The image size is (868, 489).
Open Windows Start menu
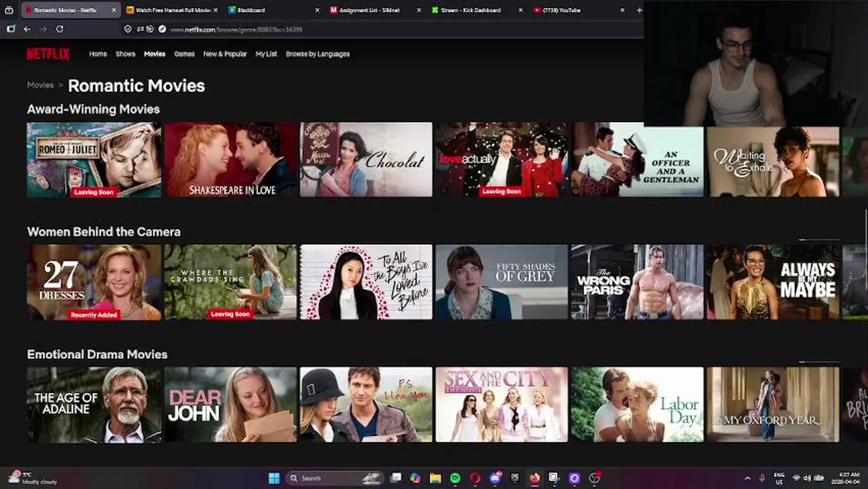(274, 478)
